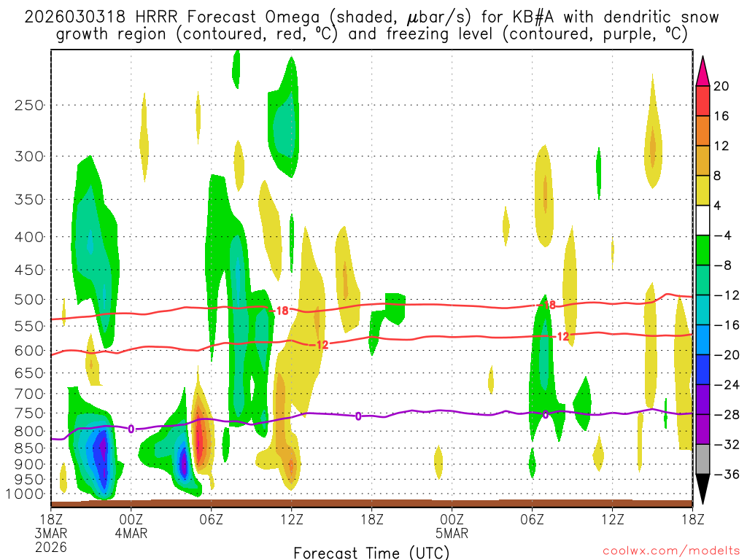747x560 pixels.
Task: Select the 600 pressure level label
Action: pos(29,351)
